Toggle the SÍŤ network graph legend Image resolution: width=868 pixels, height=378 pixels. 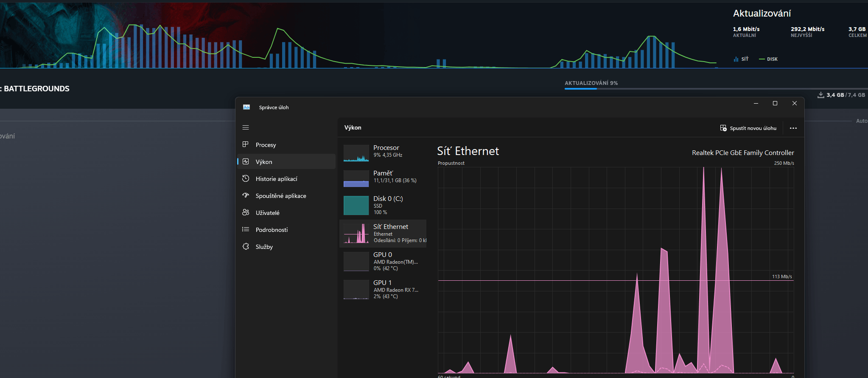pyautogui.click(x=741, y=59)
